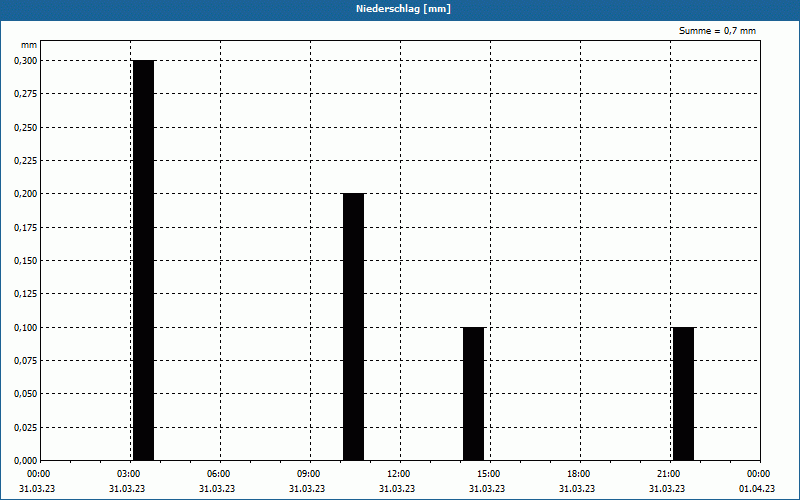
Task: Click the 0,275 y-axis value
Action: click(x=26, y=94)
